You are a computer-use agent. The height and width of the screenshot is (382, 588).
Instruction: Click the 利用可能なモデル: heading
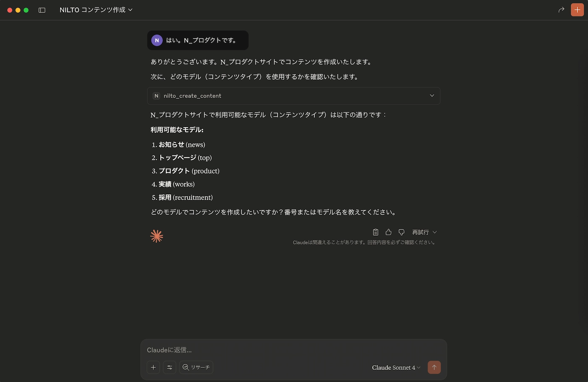pyautogui.click(x=177, y=130)
